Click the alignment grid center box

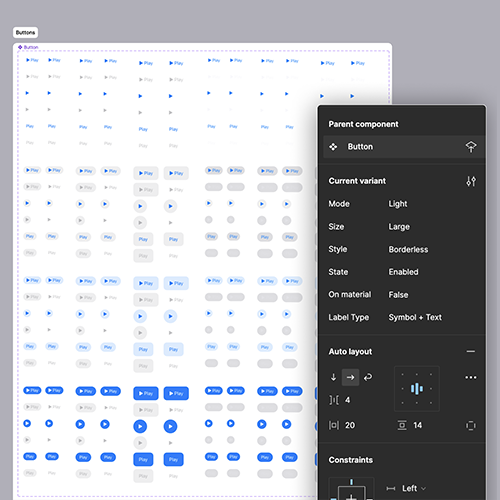(417, 389)
